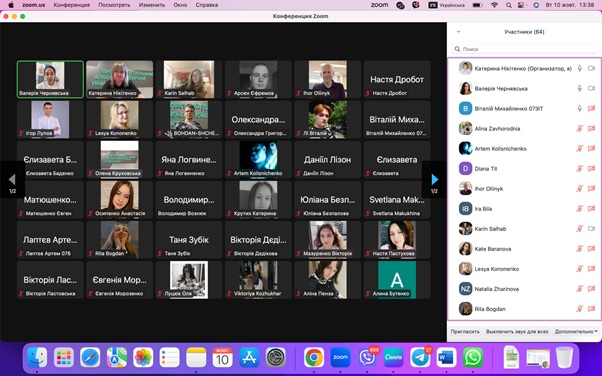The image size is (602, 376).
Task: Collapse participants panel with chevron
Action: (458, 32)
